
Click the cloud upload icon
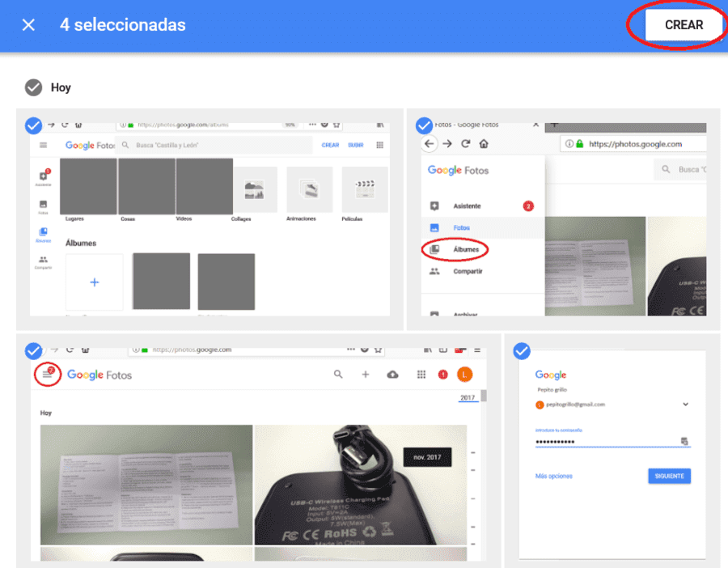(393, 375)
